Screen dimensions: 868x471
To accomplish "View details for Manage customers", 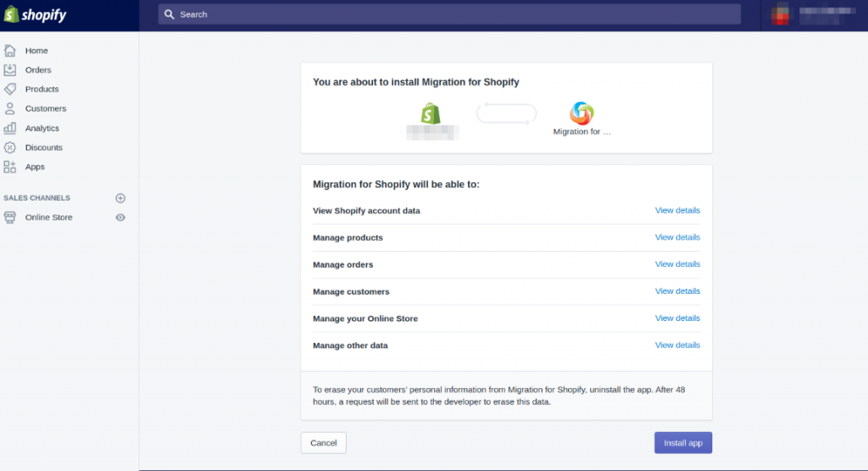I will pyautogui.click(x=677, y=291).
